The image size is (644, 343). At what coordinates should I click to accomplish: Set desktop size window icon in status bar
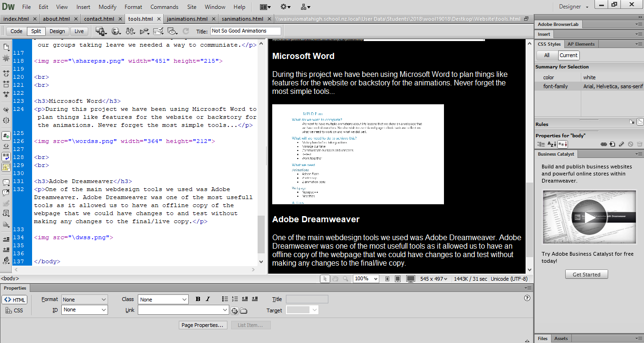coord(410,279)
